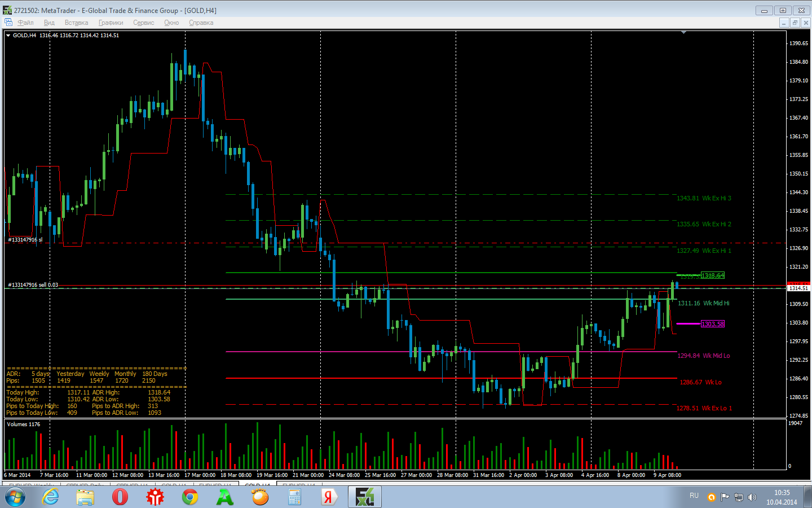Click the 9 Apr 08:00 time axis label
812x508 pixels.
[667, 475]
